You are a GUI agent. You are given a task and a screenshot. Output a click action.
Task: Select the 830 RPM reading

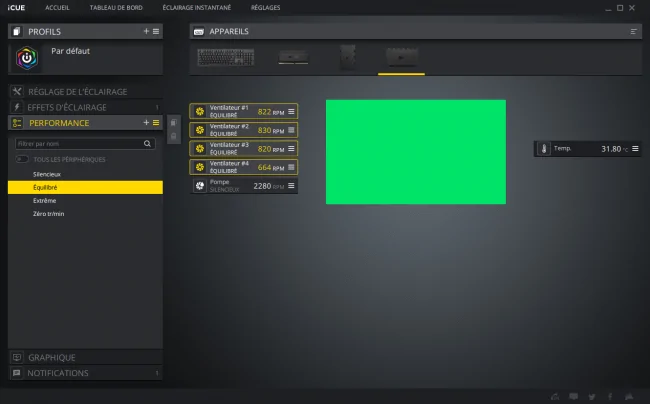(x=271, y=131)
